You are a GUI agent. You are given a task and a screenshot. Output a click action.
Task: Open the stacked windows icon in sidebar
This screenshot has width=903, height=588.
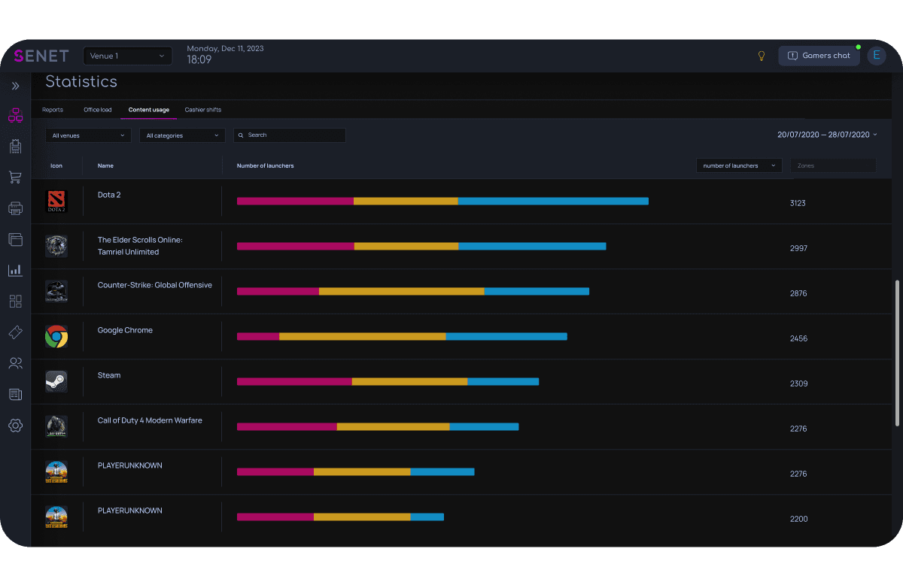tap(15, 240)
